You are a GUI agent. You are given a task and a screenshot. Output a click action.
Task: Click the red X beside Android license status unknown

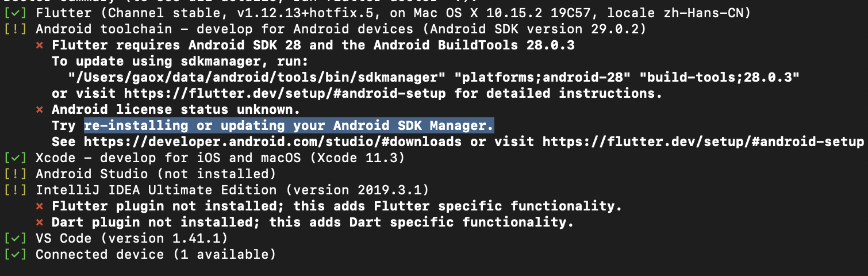click(x=39, y=109)
